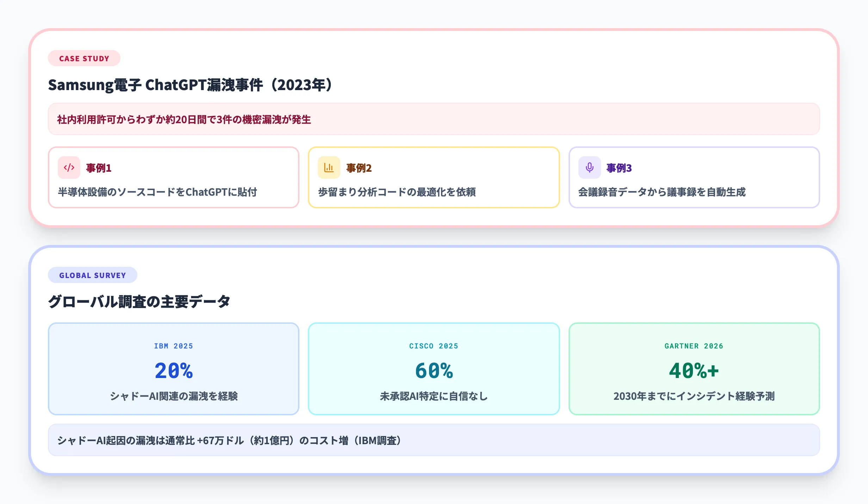Click the 20% statistic value
Image resolution: width=868 pixels, height=504 pixels.
tap(174, 371)
